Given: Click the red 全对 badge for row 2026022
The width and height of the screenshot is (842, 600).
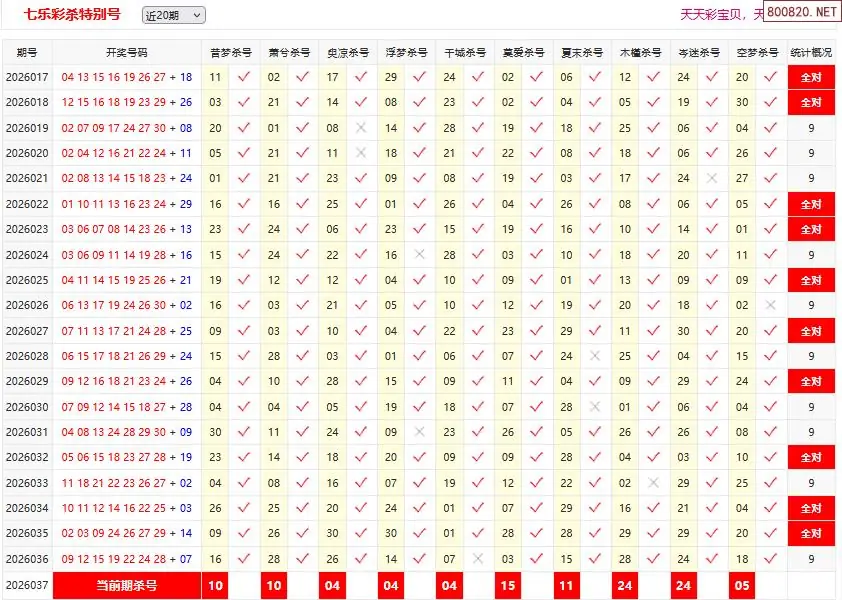Looking at the screenshot, I should pos(810,204).
